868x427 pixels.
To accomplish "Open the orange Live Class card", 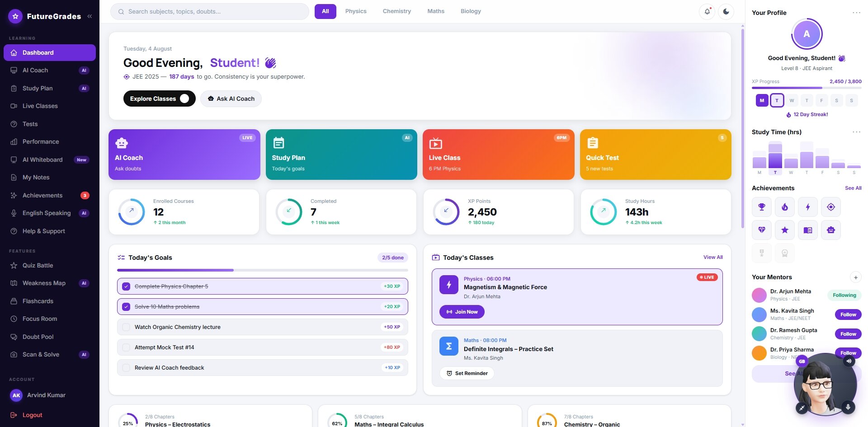I will point(498,155).
